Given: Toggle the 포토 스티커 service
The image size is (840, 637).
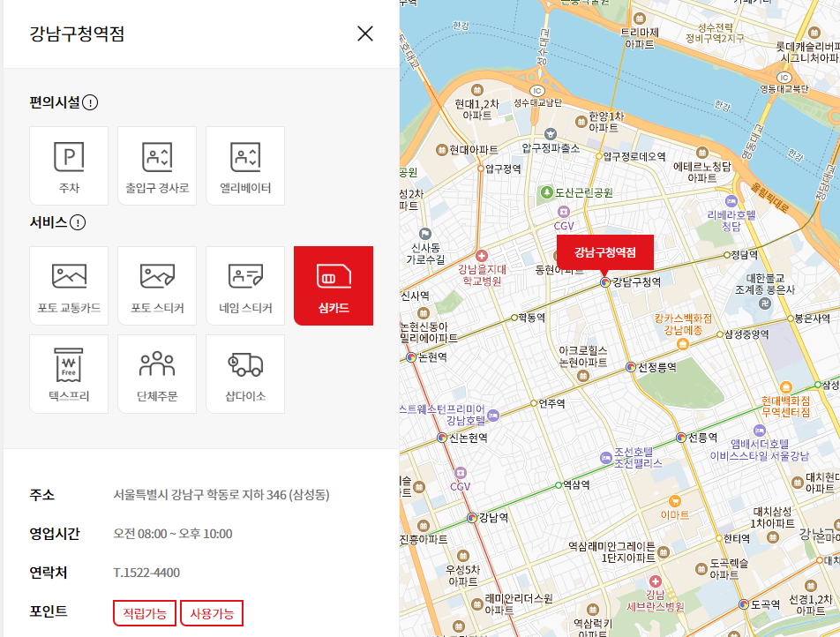Looking at the screenshot, I should [157, 285].
